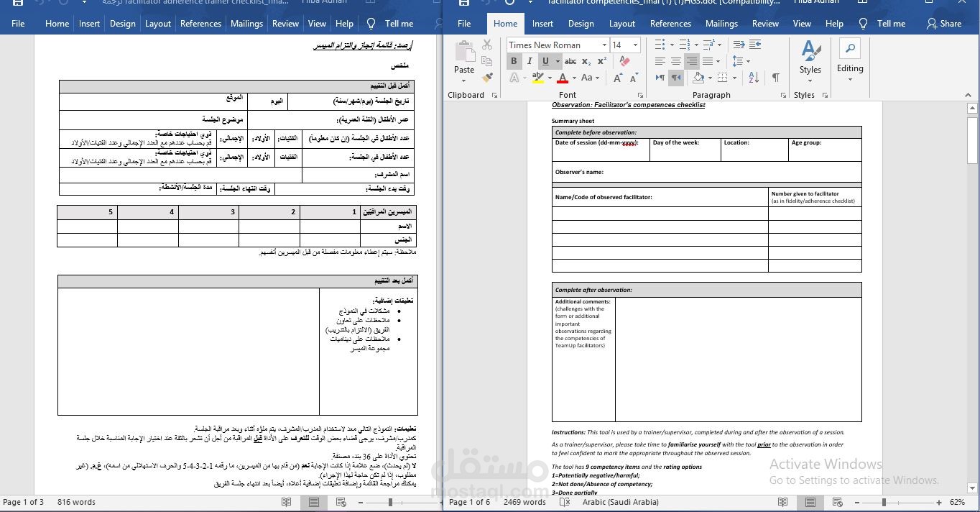Open the Mailings tab in right window
This screenshot has height=512, width=980.
click(721, 24)
